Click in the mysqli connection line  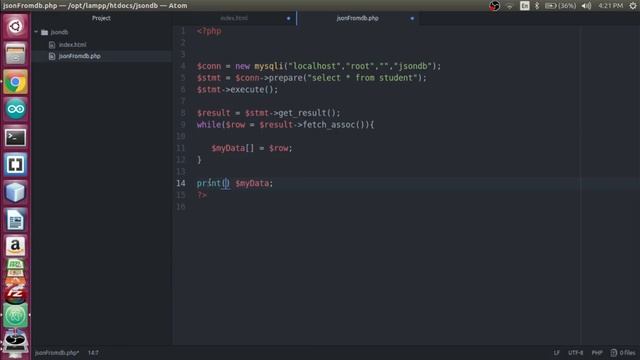coord(319,66)
